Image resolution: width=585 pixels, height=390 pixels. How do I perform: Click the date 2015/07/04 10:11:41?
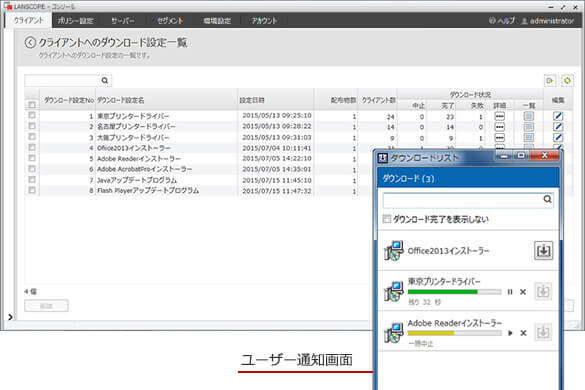[276, 148]
